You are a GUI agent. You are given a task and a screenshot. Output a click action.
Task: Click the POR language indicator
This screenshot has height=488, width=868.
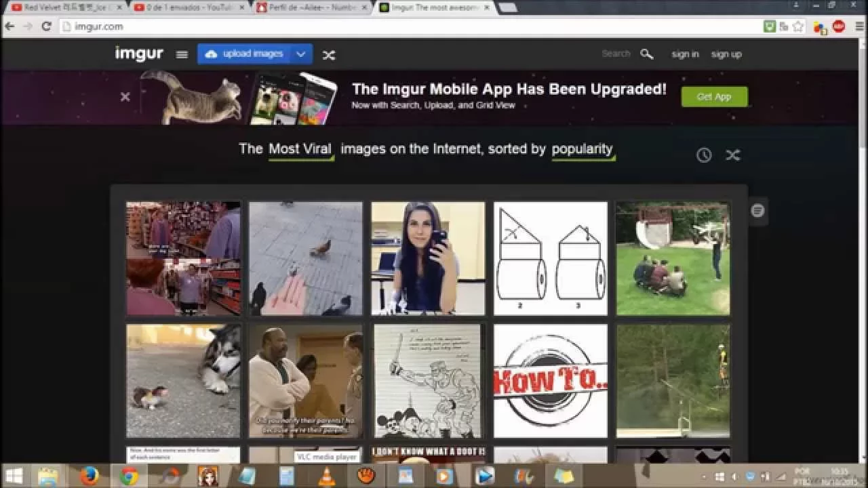tap(802, 471)
